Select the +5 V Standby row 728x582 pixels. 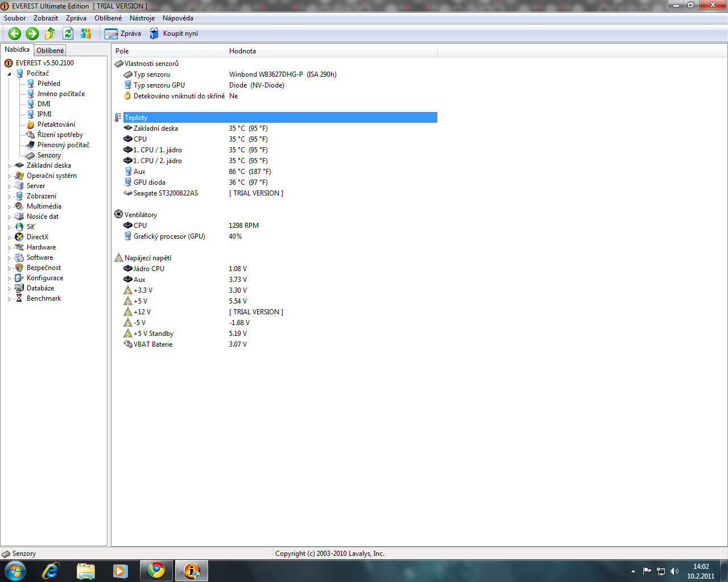pyautogui.click(x=275, y=334)
